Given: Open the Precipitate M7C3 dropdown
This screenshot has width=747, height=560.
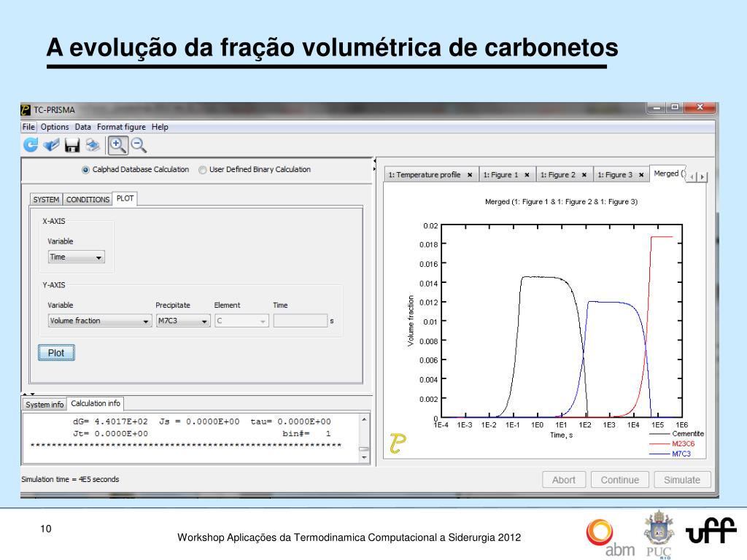Looking at the screenshot, I should 183,321.
